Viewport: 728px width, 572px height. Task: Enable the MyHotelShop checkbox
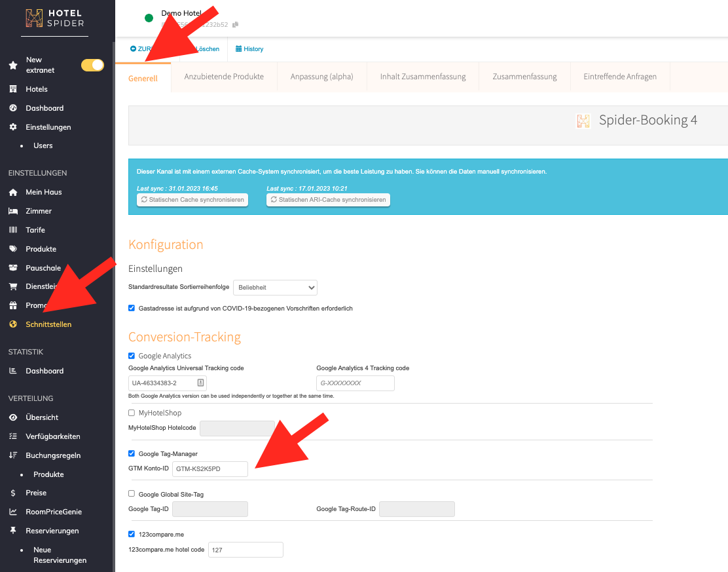click(132, 413)
